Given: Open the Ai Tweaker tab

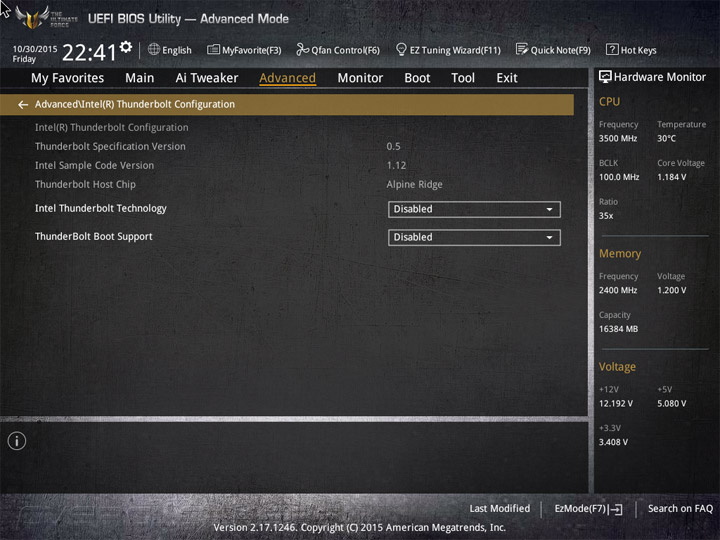Looking at the screenshot, I should point(207,78).
